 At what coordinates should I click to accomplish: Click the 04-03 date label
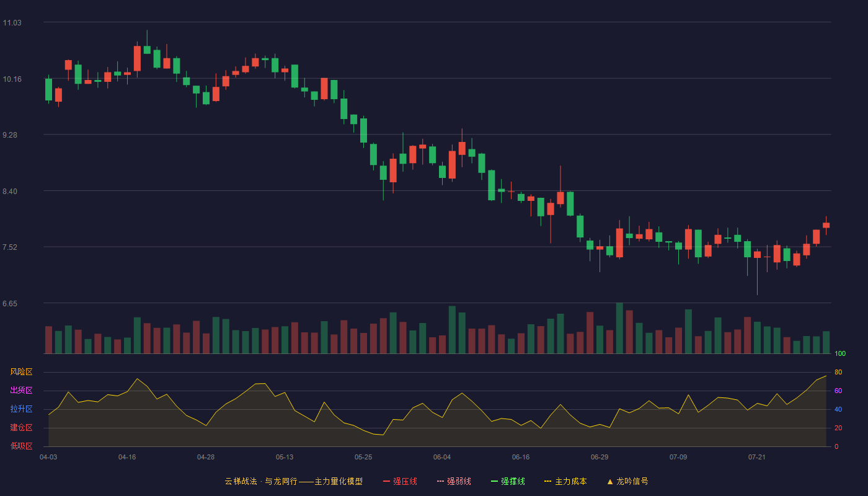pos(48,457)
